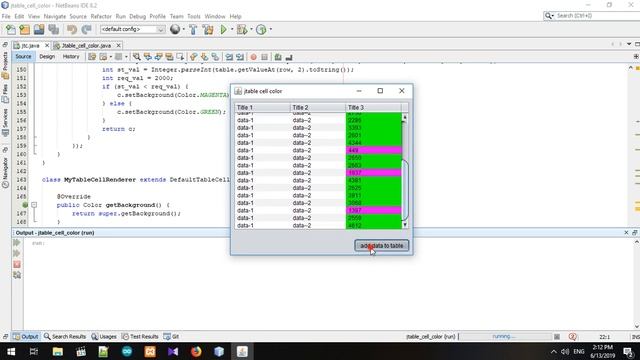This screenshot has width=640, height=360.
Task: Click the Title 3 column header
Action: point(373,107)
